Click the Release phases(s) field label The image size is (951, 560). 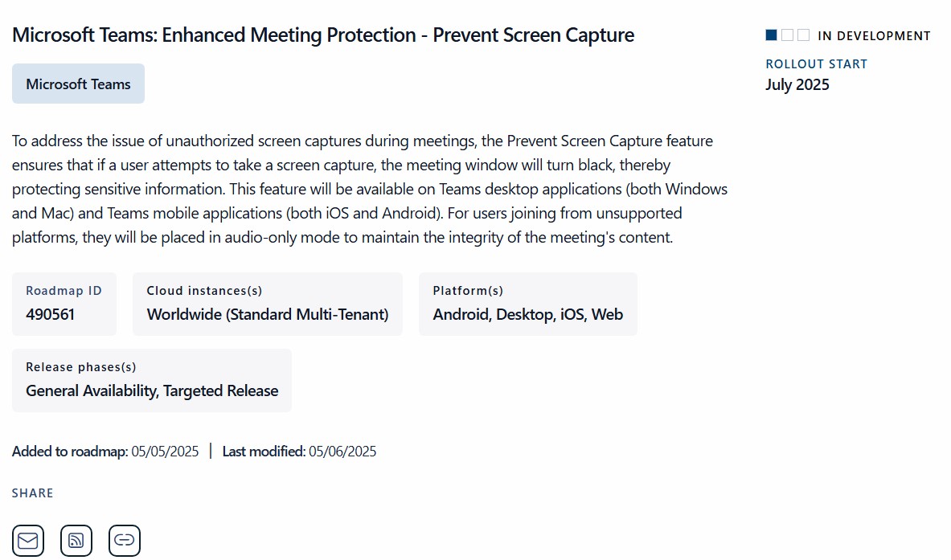81,367
